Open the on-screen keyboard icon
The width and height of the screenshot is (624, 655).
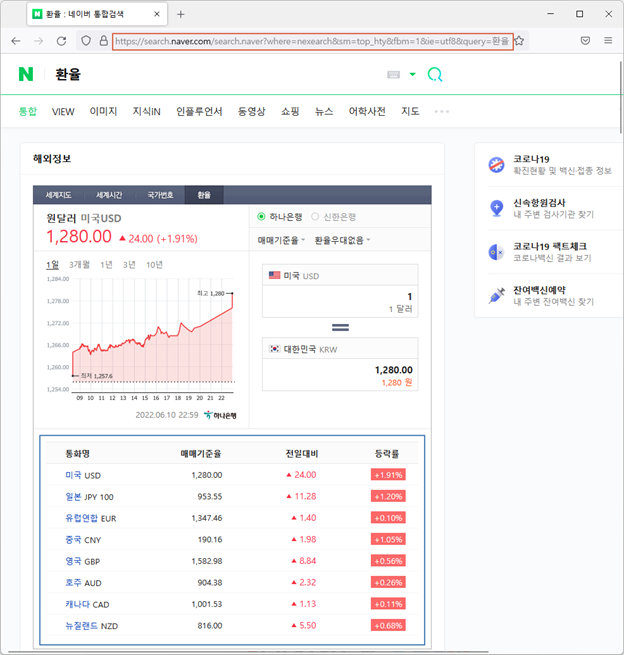393,74
